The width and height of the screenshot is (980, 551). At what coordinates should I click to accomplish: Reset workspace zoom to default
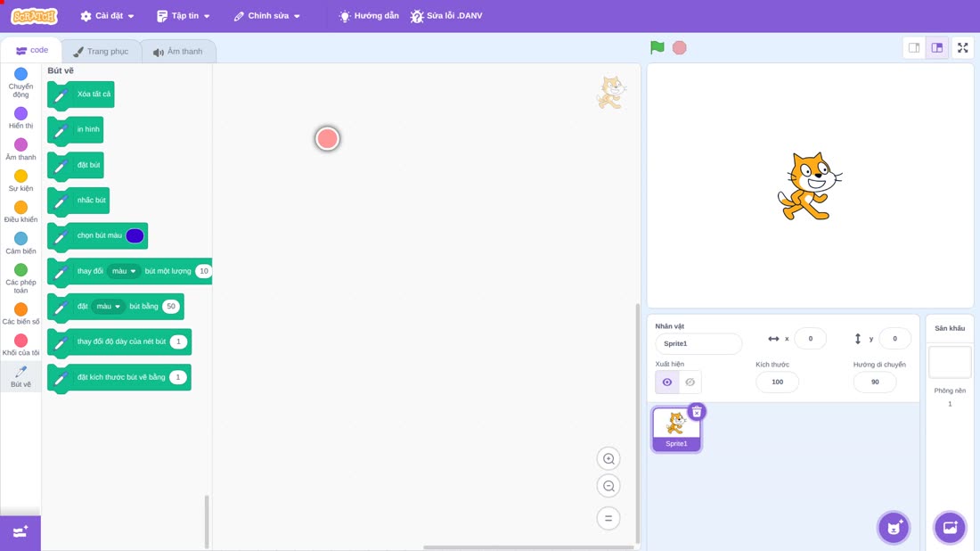click(608, 519)
